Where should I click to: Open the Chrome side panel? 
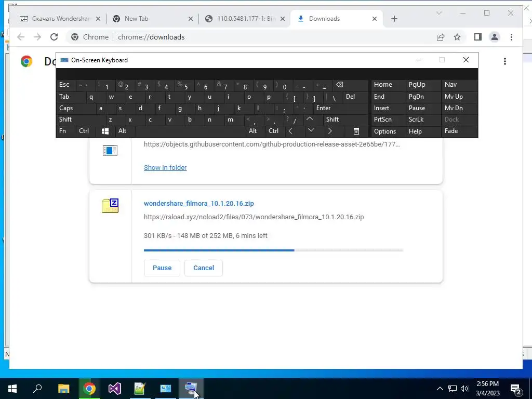[x=478, y=37]
